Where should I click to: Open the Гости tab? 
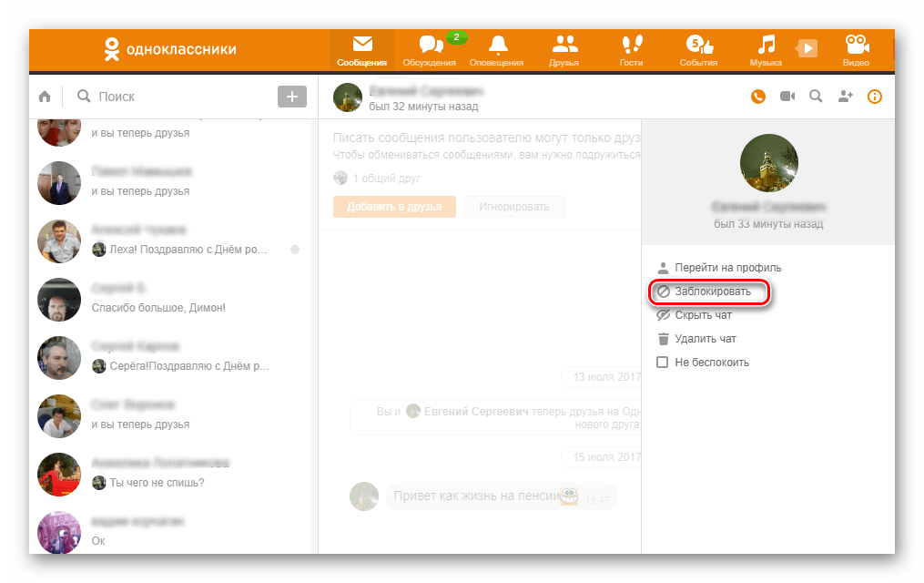coord(631,51)
